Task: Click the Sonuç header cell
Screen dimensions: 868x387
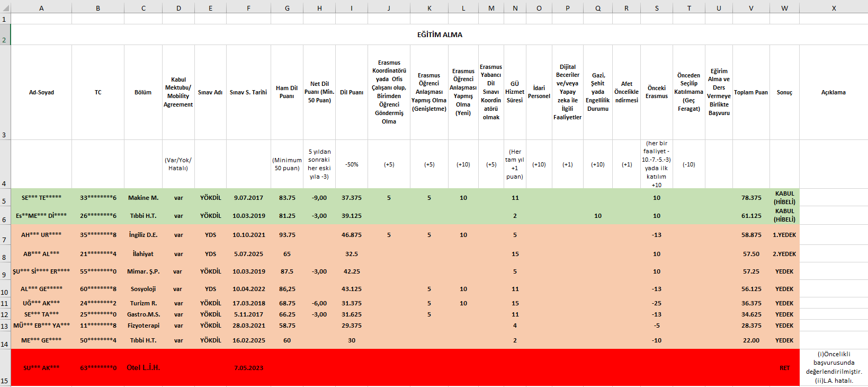Action: click(784, 92)
